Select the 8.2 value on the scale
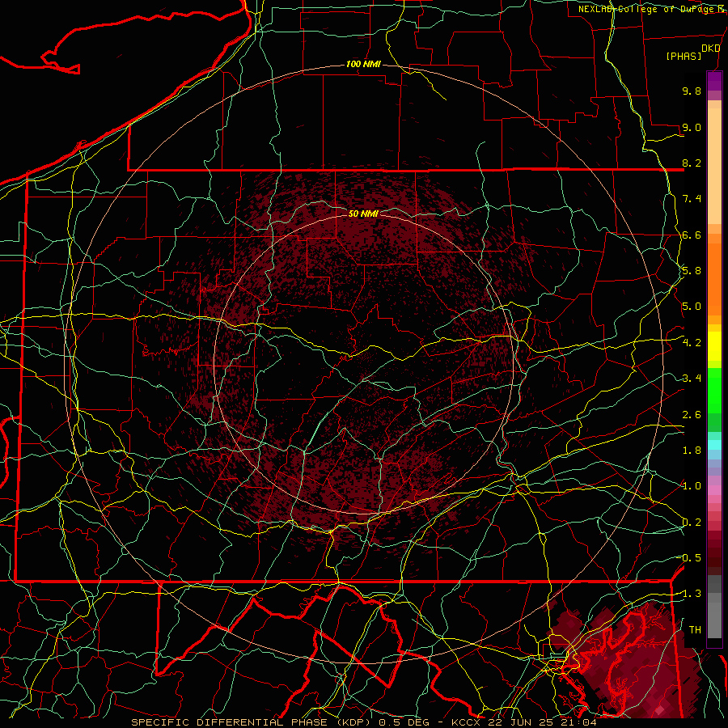Image resolution: width=728 pixels, height=728 pixels. tap(692, 163)
